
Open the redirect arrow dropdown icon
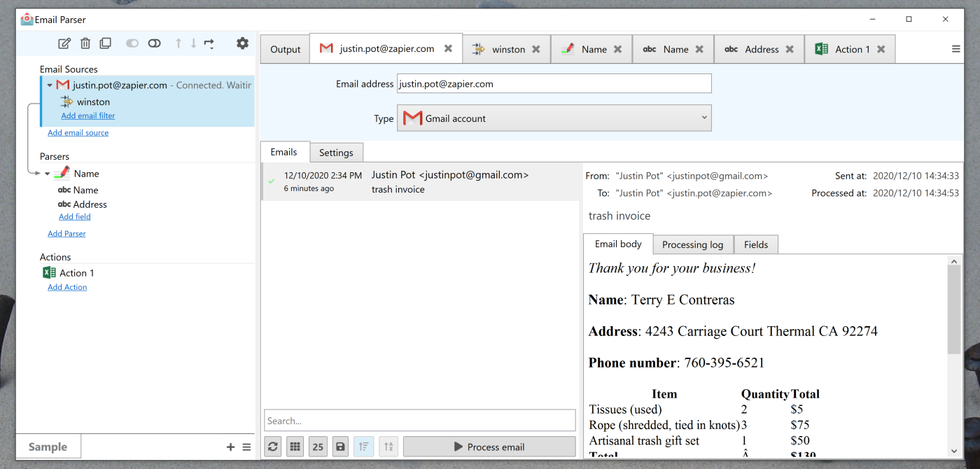(209, 43)
